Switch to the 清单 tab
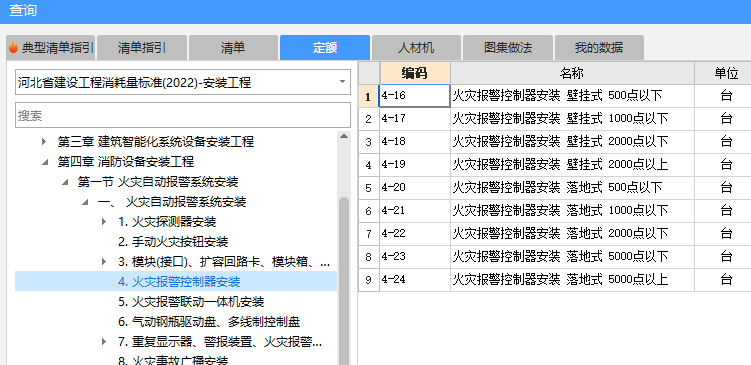The height and width of the screenshot is (365, 751). pos(233,48)
